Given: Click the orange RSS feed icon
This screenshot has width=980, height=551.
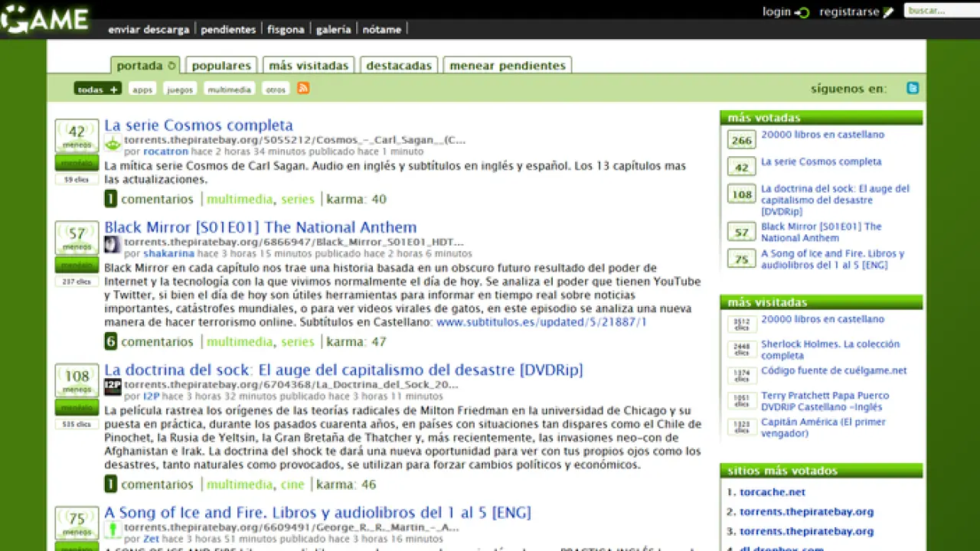Looking at the screenshot, I should [x=303, y=88].
